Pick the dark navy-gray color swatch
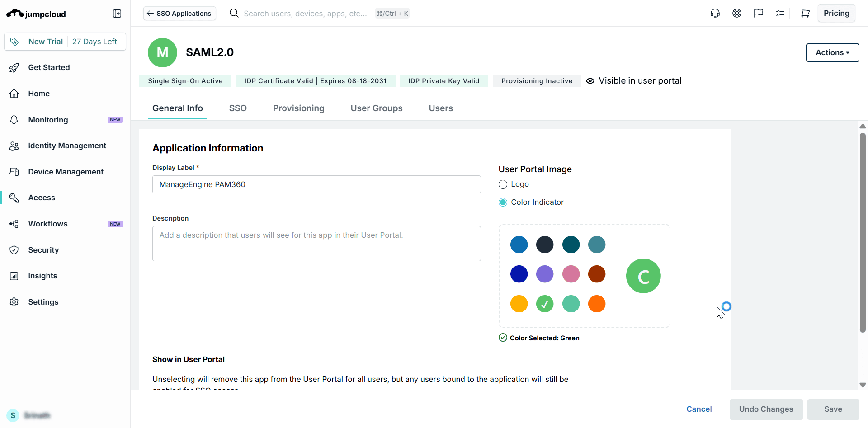Screen dimensions: 868x428 [x=545, y=245]
